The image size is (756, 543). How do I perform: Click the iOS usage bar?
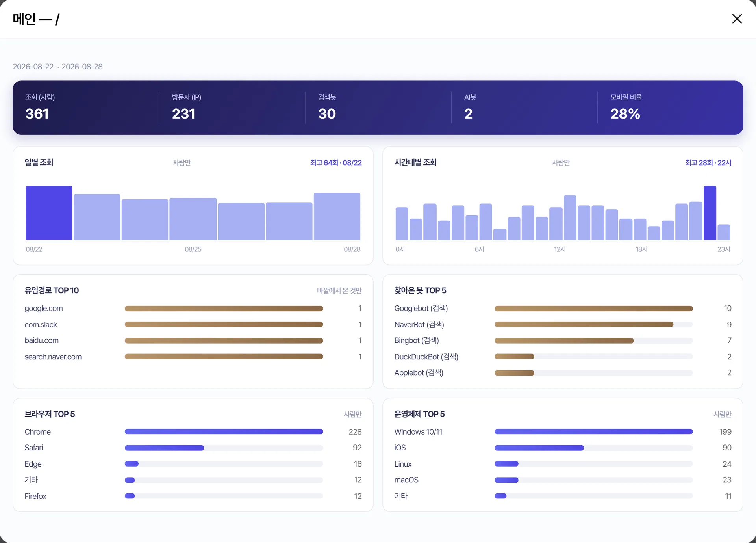coord(593,448)
